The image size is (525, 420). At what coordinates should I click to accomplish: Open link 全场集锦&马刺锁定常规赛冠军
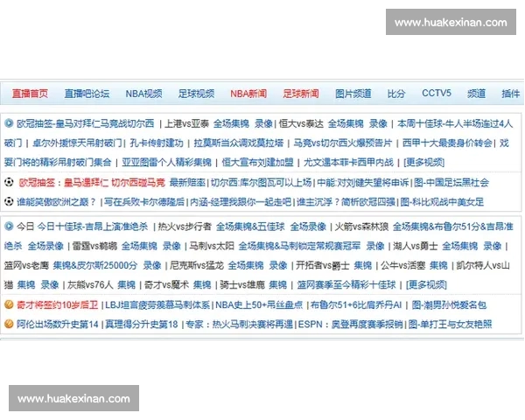pyautogui.click(x=299, y=246)
